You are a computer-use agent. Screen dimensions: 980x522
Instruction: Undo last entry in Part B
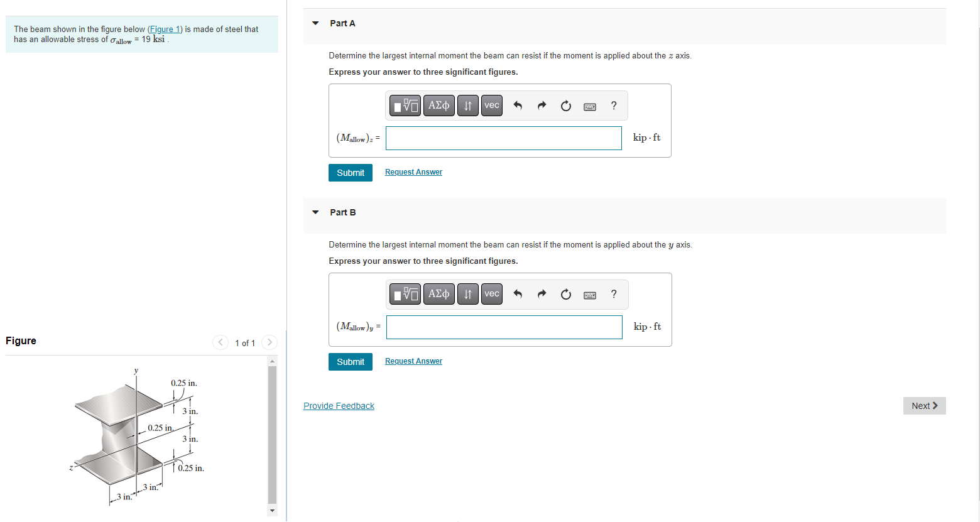pos(518,294)
